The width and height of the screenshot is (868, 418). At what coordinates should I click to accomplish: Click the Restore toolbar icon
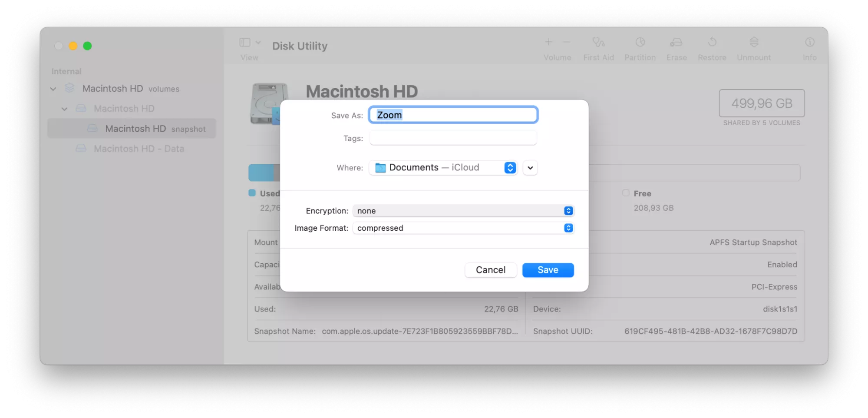coord(712,48)
